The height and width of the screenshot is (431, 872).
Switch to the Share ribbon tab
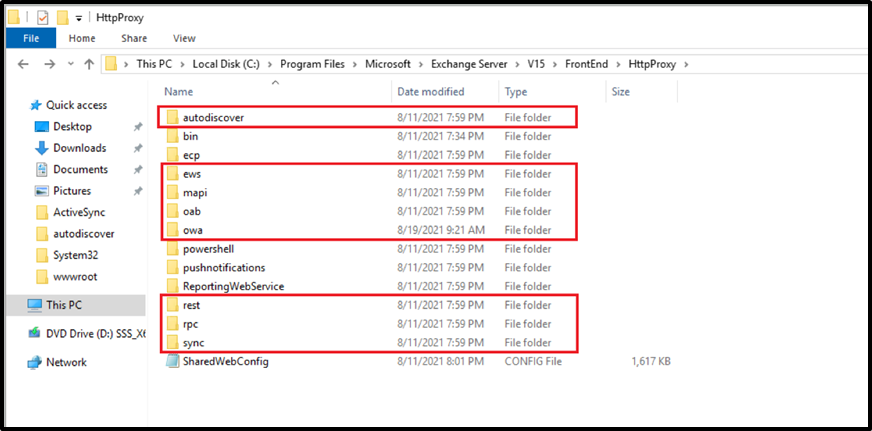(x=134, y=38)
